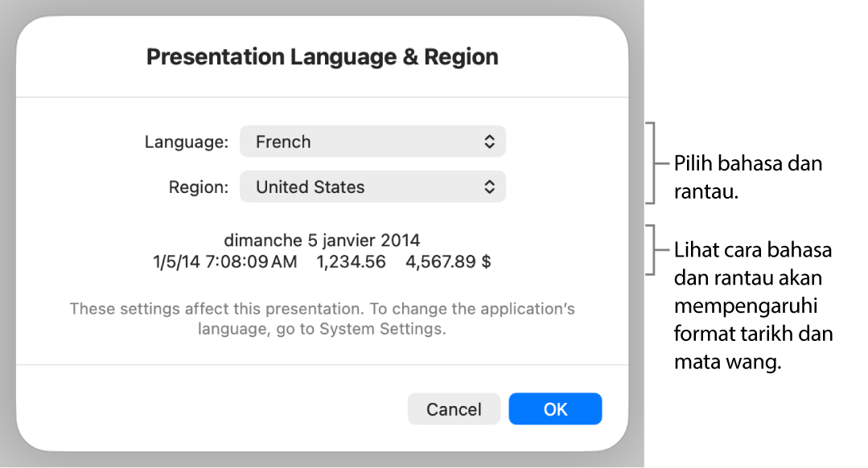The image size is (868, 468).
Task: Click the word French in the Language menu
Action: click(x=283, y=142)
